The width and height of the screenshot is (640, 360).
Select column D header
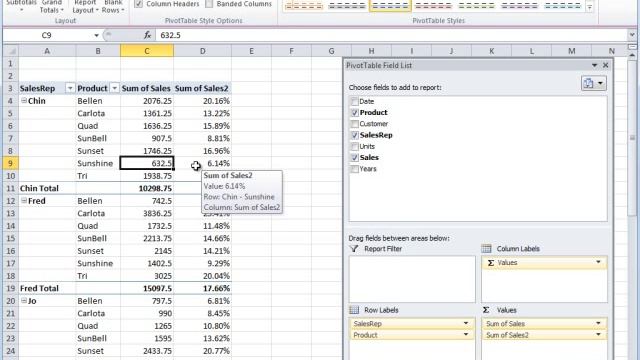click(x=202, y=51)
